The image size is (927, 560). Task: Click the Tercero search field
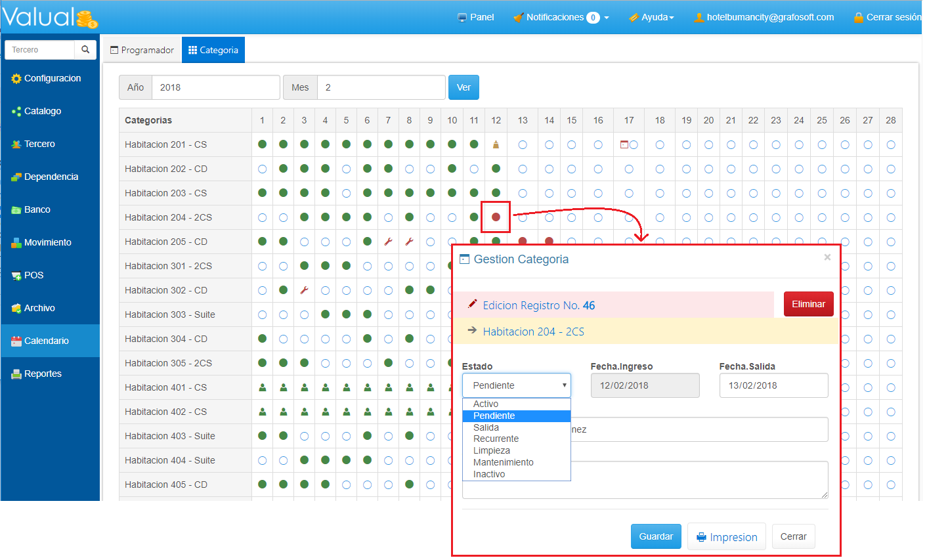point(39,50)
